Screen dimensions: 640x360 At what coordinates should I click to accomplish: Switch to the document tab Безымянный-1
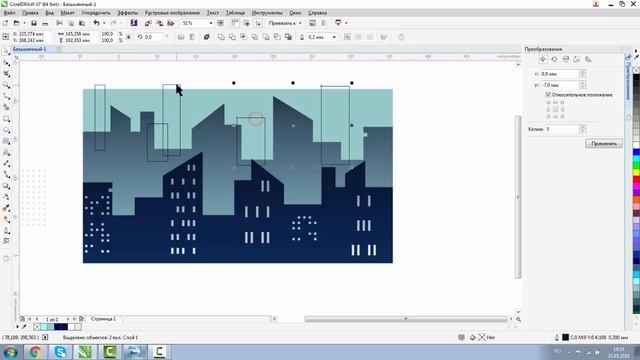click(x=29, y=49)
